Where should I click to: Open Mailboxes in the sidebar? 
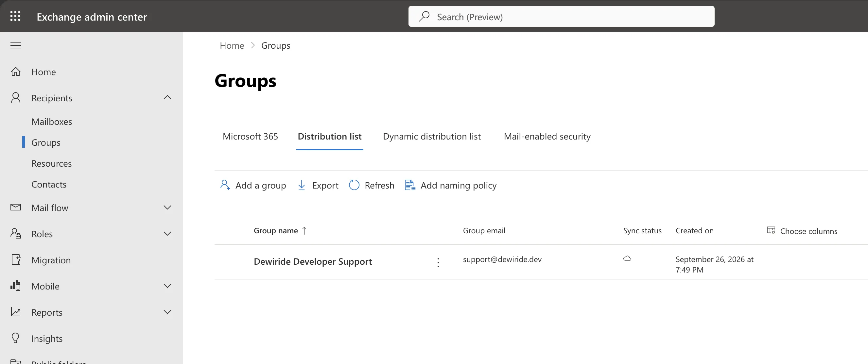point(52,122)
